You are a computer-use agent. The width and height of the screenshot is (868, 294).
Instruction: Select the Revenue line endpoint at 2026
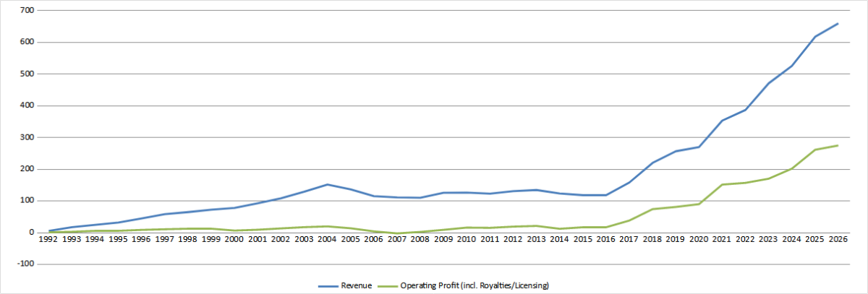coord(837,24)
